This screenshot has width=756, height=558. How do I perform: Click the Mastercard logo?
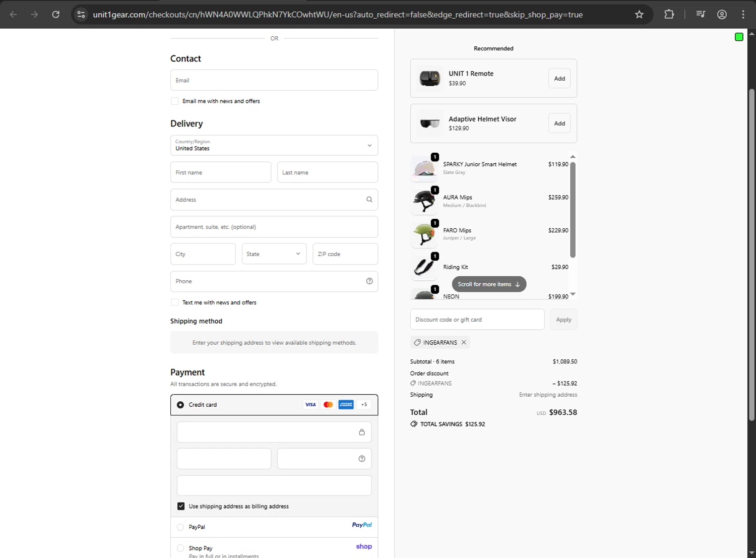click(x=328, y=405)
